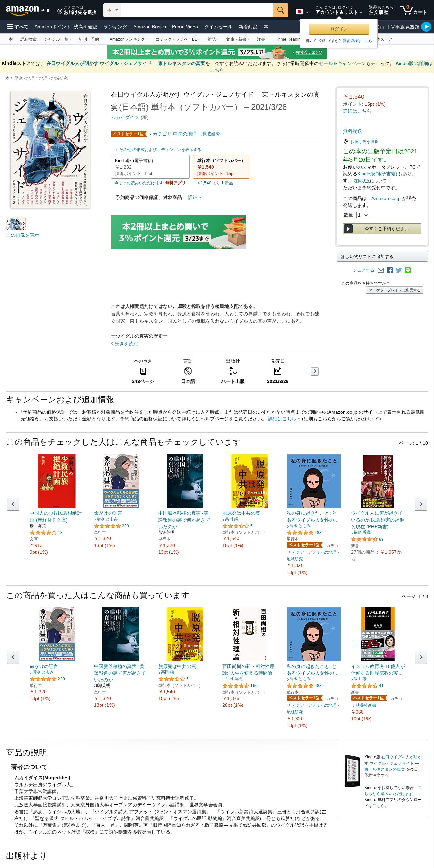Viewport: 434px width, 868px height.
Task: Share this book on Facebook
Action: pos(390,270)
